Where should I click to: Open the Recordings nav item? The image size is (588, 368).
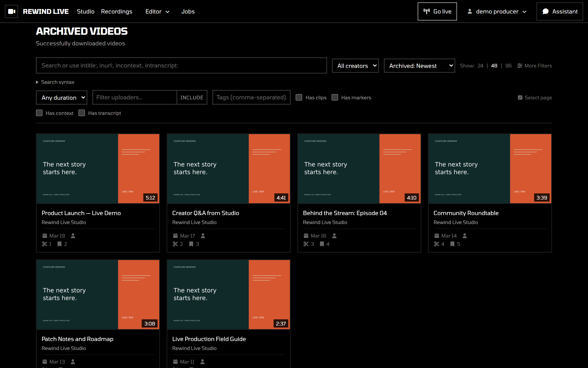[x=117, y=11]
